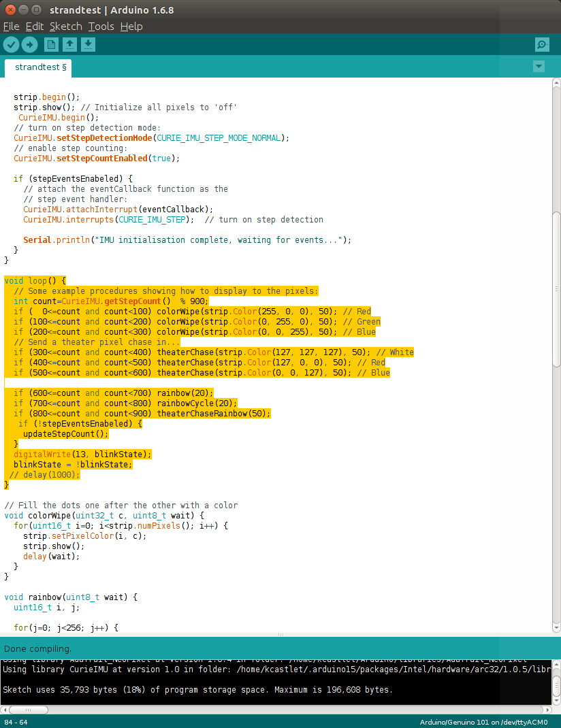Upload the sketch using the arrow icon
This screenshot has width=561, height=728.
(29, 44)
